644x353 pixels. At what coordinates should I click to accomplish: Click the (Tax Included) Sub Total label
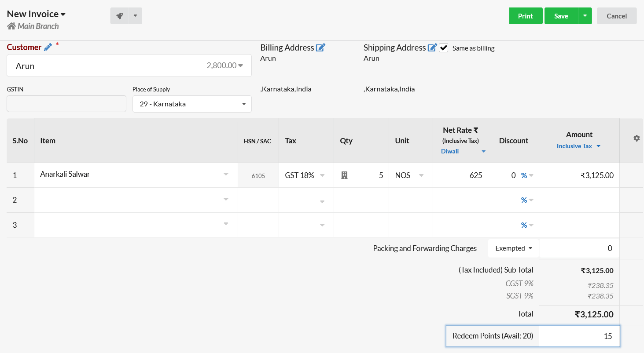click(x=496, y=270)
